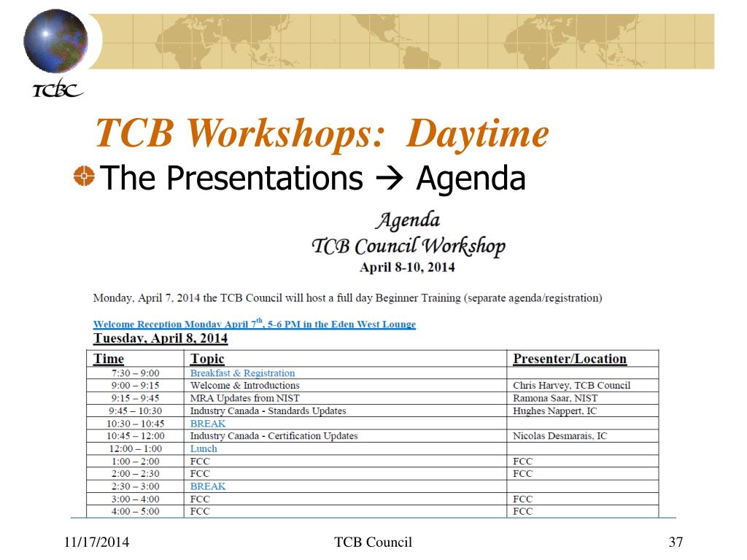Click the '2:00 – 2:30' time cell
This screenshot has width=747, height=560.
[135, 473]
